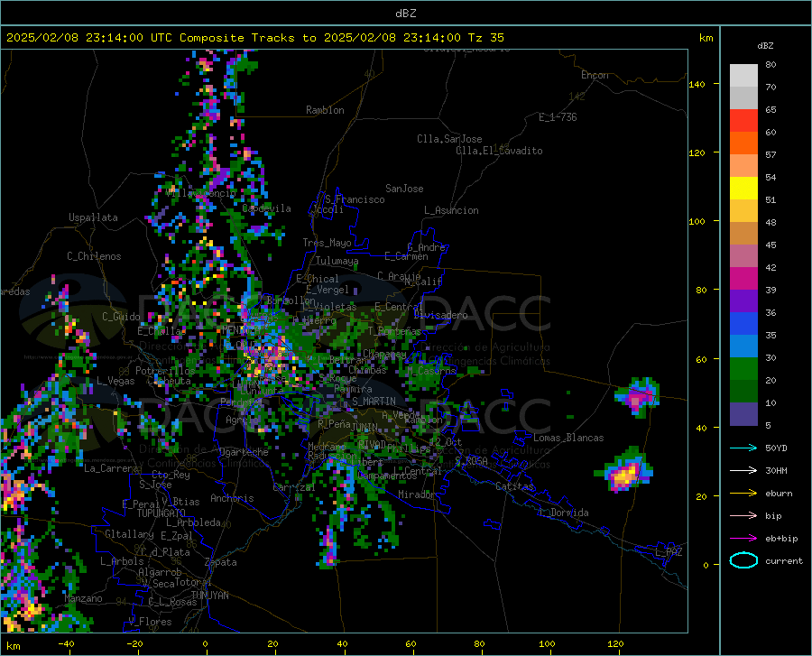Click the 'L_Dormida' place label
Image resolution: width=812 pixels, height=656 pixels.
click(563, 513)
